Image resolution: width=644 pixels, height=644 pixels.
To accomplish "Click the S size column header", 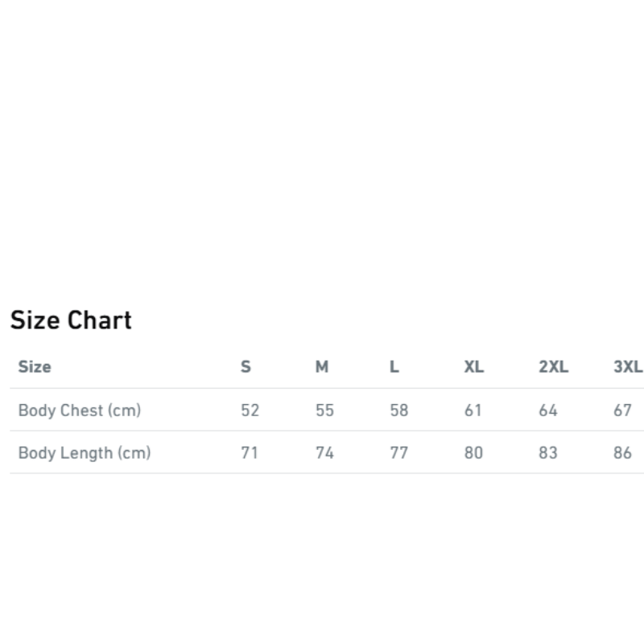I will tap(246, 367).
